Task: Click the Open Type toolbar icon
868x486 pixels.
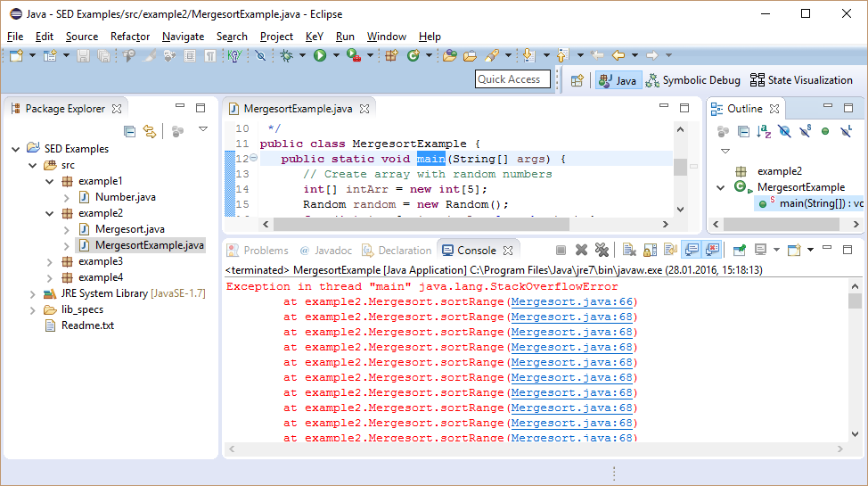Action: (450, 55)
